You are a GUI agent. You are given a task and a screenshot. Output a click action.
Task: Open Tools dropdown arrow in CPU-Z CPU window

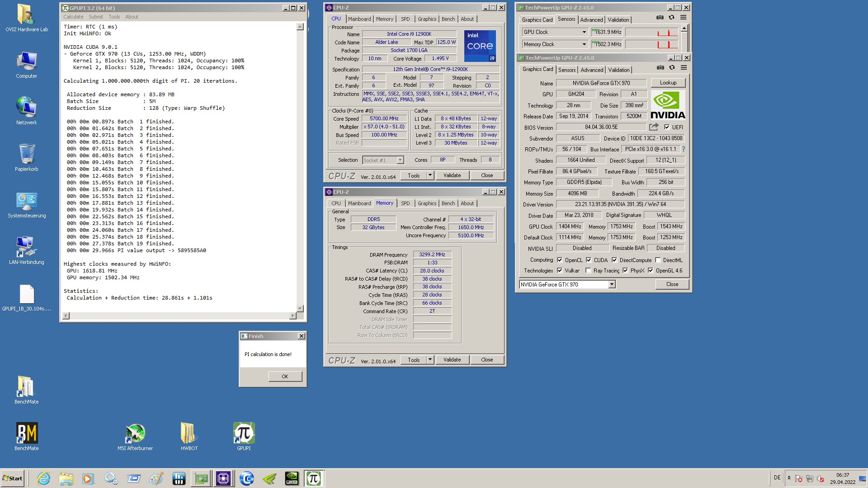430,175
